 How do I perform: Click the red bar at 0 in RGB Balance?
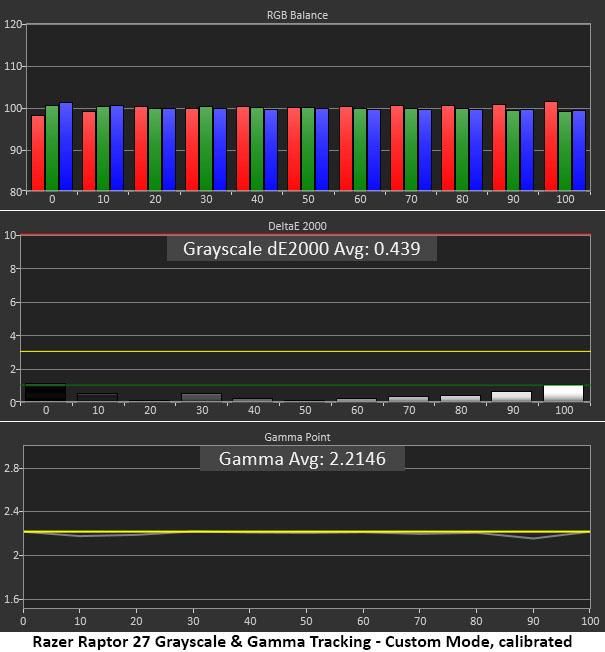(38, 153)
